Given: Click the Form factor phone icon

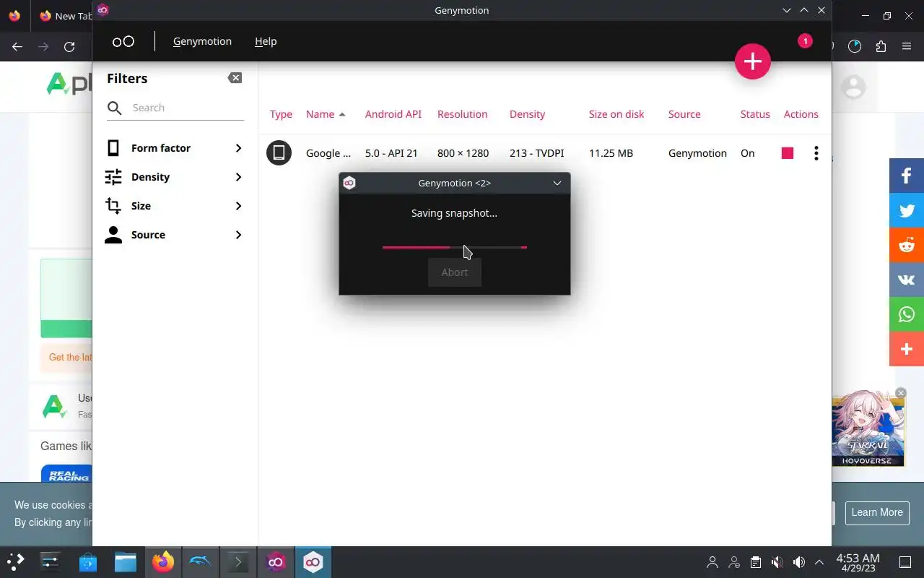Looking at the screenshot, I should coord(113,148).
